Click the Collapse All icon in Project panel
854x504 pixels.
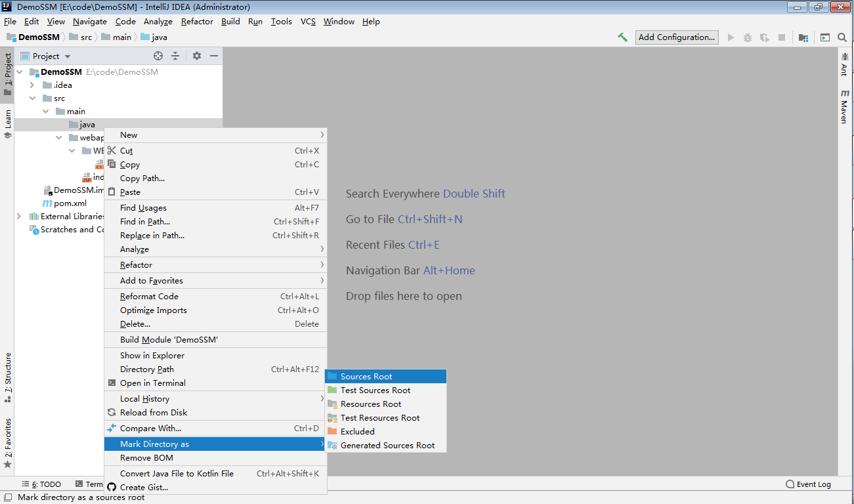coord(175,56)
